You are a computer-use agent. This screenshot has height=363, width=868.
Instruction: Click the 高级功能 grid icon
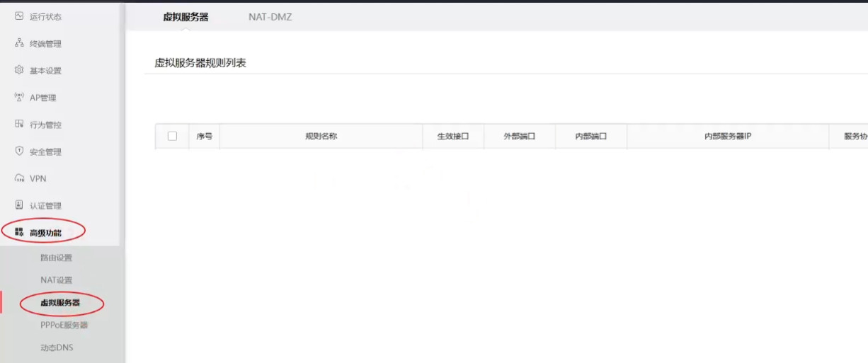point(19,231)
